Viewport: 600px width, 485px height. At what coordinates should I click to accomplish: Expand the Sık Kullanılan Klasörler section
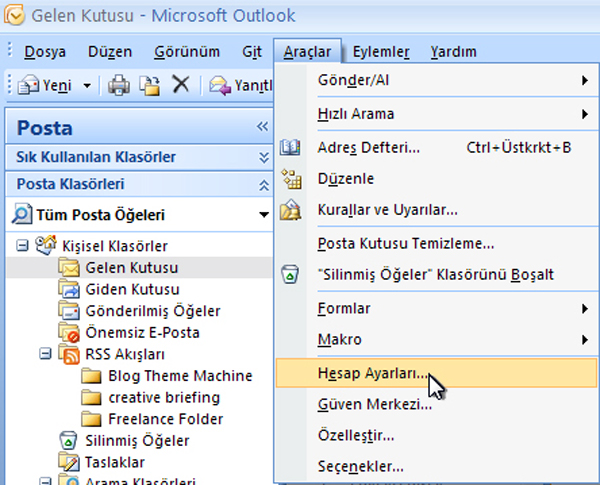click(264, 157)
